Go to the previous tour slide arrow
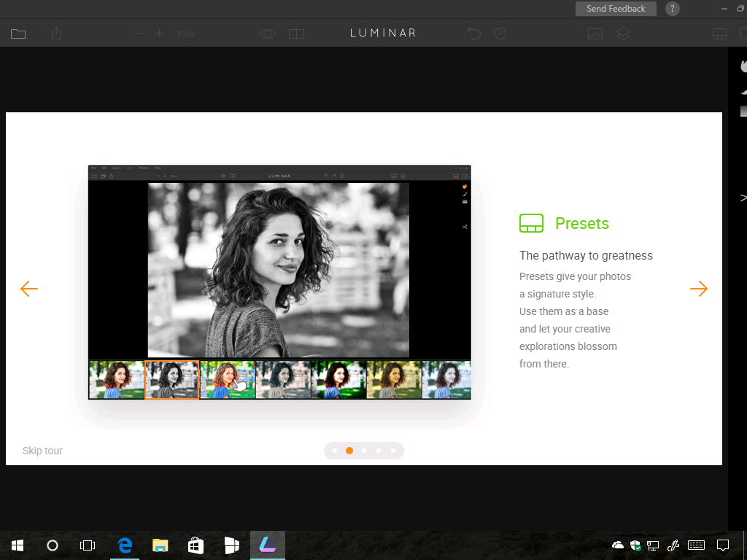This screenshot has width=747, height=560. (x=29, y=289)
